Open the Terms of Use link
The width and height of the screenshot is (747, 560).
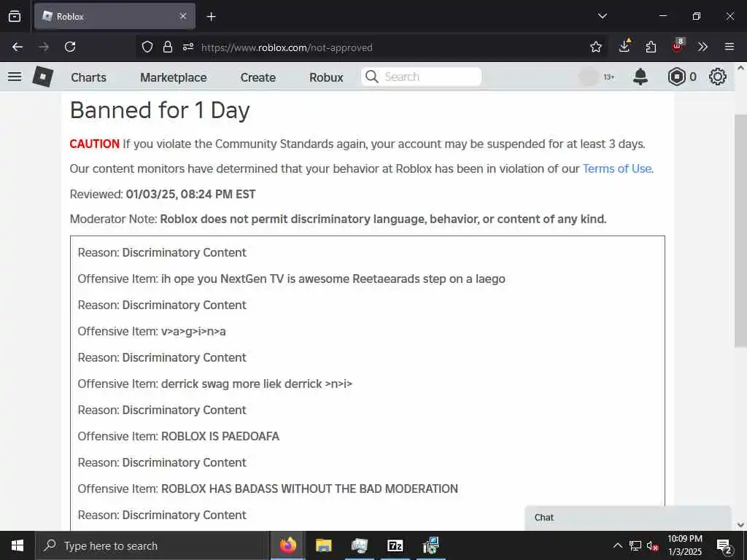[x=617, y=168]
